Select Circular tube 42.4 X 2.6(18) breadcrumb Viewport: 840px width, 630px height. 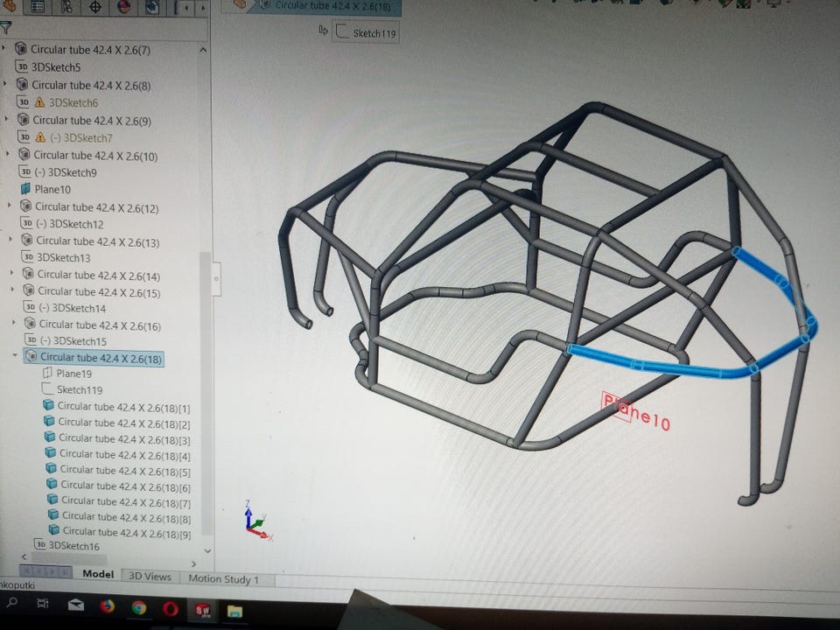click(326, 6)
